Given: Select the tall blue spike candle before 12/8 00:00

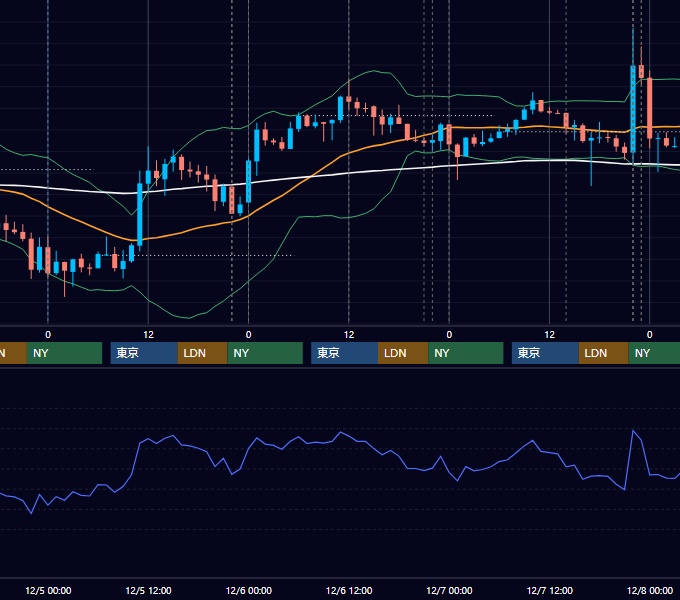Looking at the screenshot, I should pyautogui.click(x=633, y=108).
